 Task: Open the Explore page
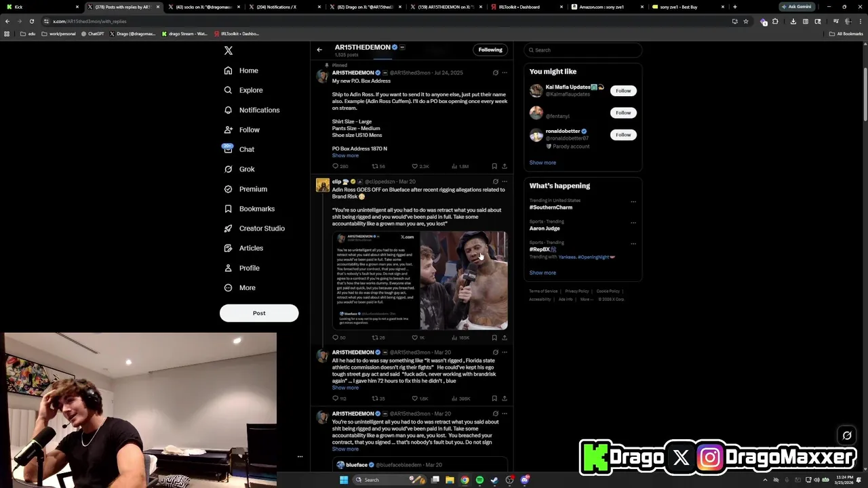243,90
